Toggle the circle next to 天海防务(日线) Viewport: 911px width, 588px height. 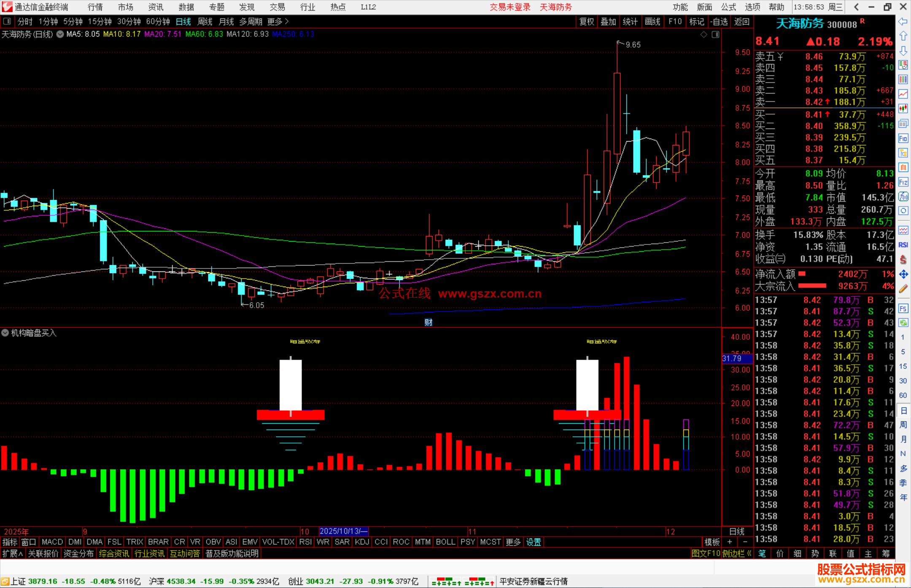click(60, 34)
